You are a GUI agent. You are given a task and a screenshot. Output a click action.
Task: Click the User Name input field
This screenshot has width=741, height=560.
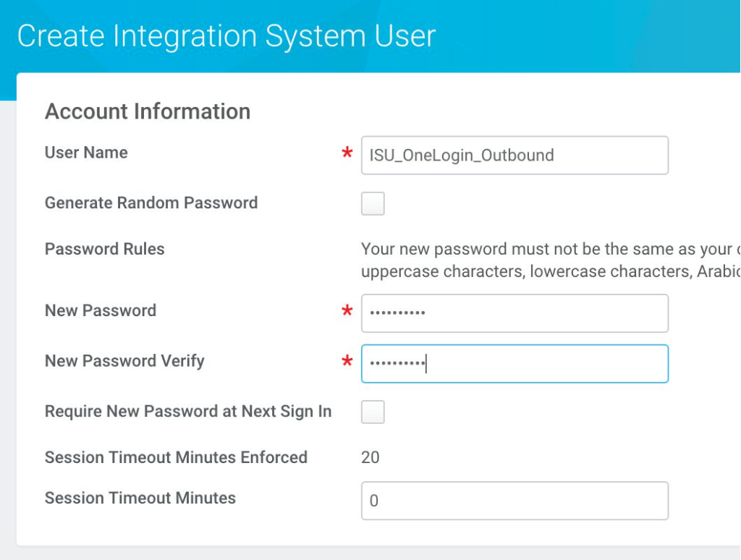pyautogui.click(x=514, y=155)
